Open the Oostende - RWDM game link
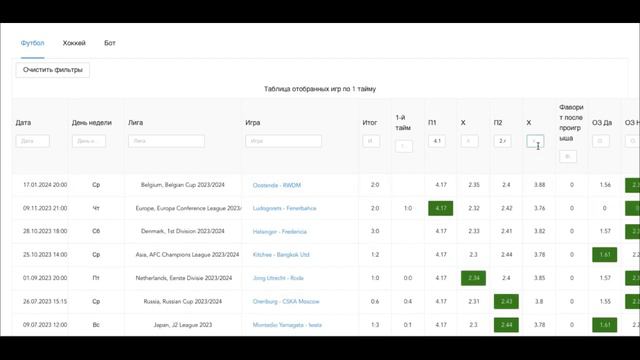The width and height of the screenshot is (640, 360). [x=277, y=185]
